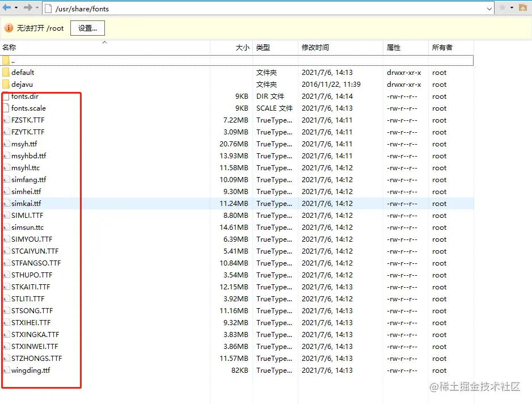Screen dimensions: 532x404
Task: Select the STXINWEI.TTF file name
Action: click(35, 346)
